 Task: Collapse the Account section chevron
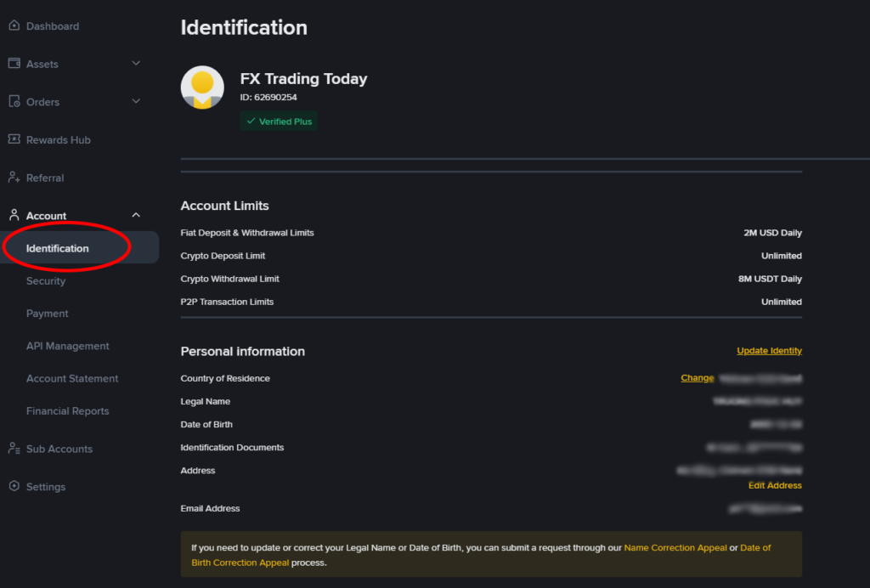click(136, 216)
